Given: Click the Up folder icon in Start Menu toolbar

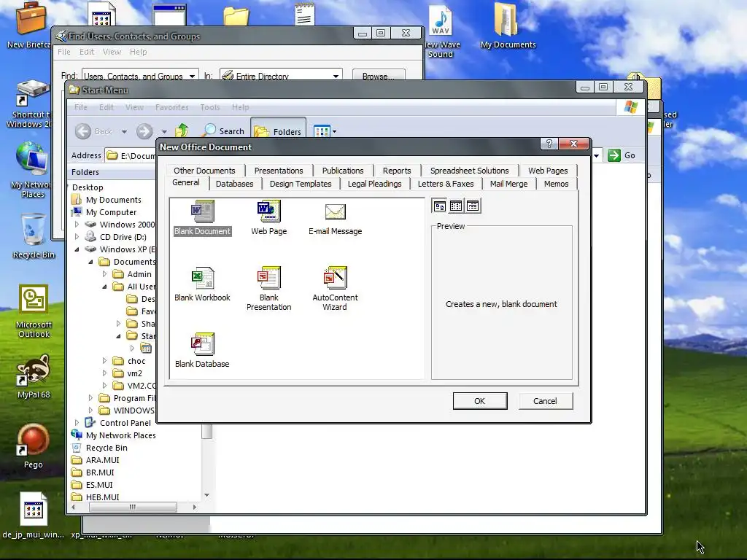Looking at the screenshot, I should (182, 131).
